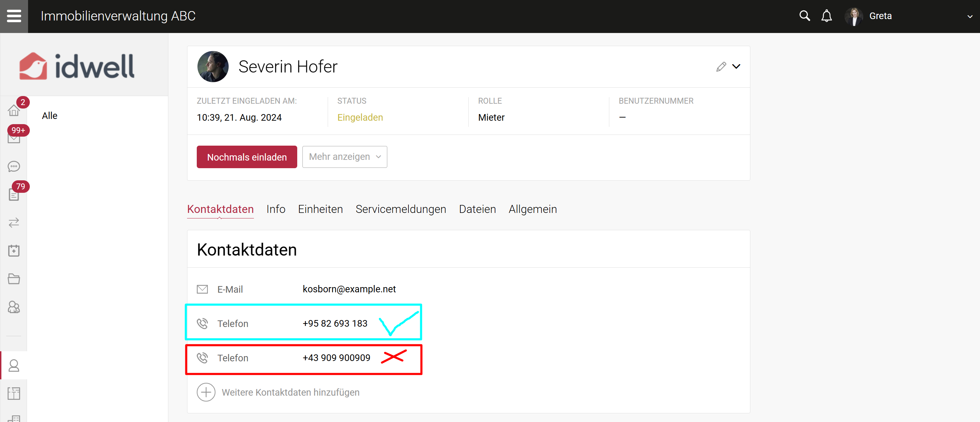The image size is (980, 422).
Task: Expand Greta user menu chevron
Action: [970, 16]
